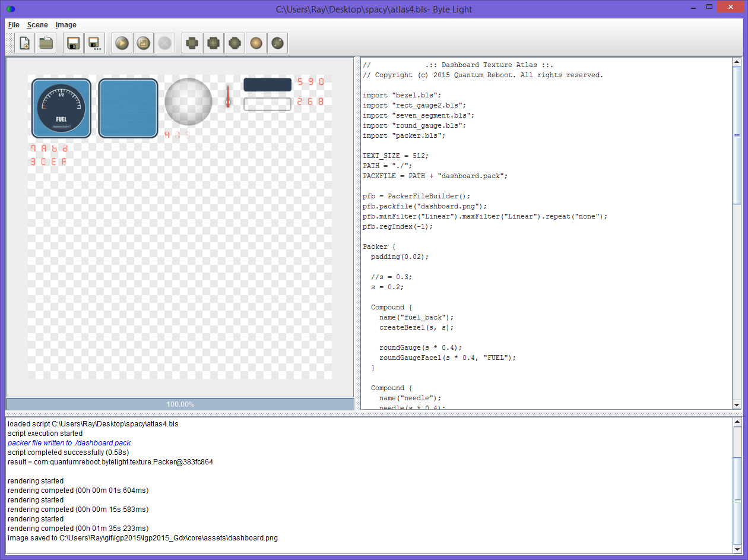Image resolution: width=748 pixels, height=560 pixels.
Task: Click the 100.00% zoom indicator bar
Action: tap(179, 404)
